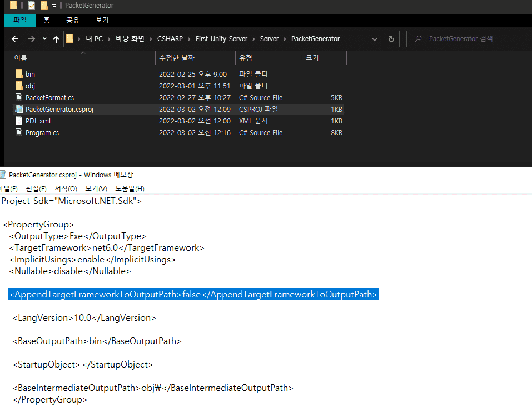Image resolution: width=532 pixels, height=417 pixels.
Task: Select the Program.cs file icon
Action: click(19, 133)
